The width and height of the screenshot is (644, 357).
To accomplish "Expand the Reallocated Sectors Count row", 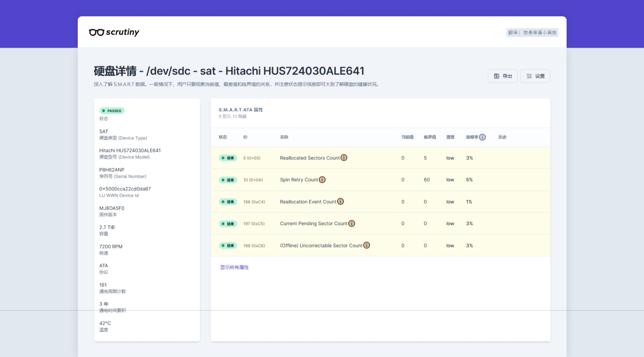I will point(309,158).
